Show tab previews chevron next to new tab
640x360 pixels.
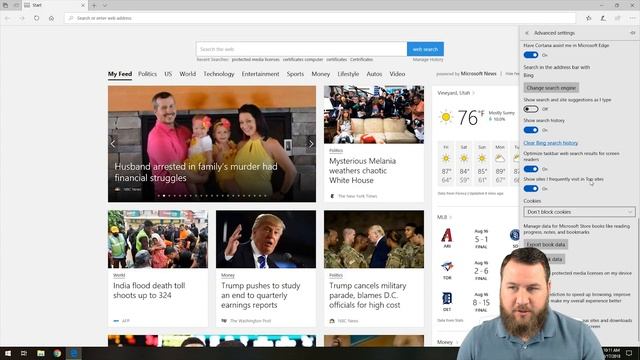pyautogui.click(x=105, y=5)
